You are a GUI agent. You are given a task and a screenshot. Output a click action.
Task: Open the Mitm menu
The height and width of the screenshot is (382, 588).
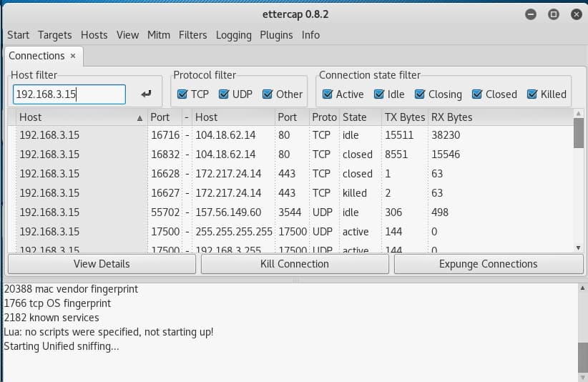coord(159,34)
